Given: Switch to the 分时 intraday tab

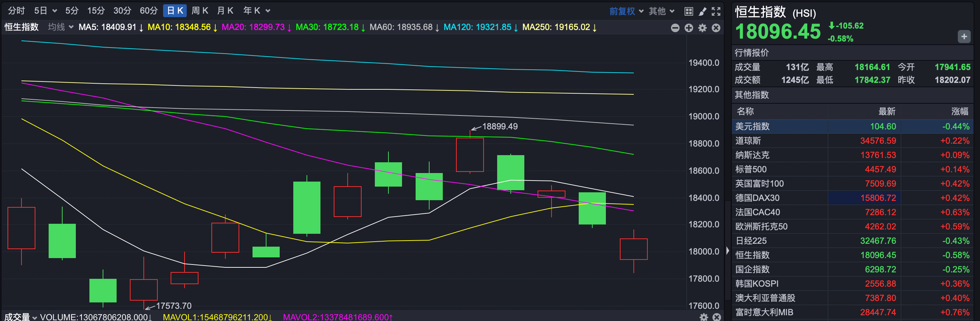Looking at the screenshot, I should point(16,11).
